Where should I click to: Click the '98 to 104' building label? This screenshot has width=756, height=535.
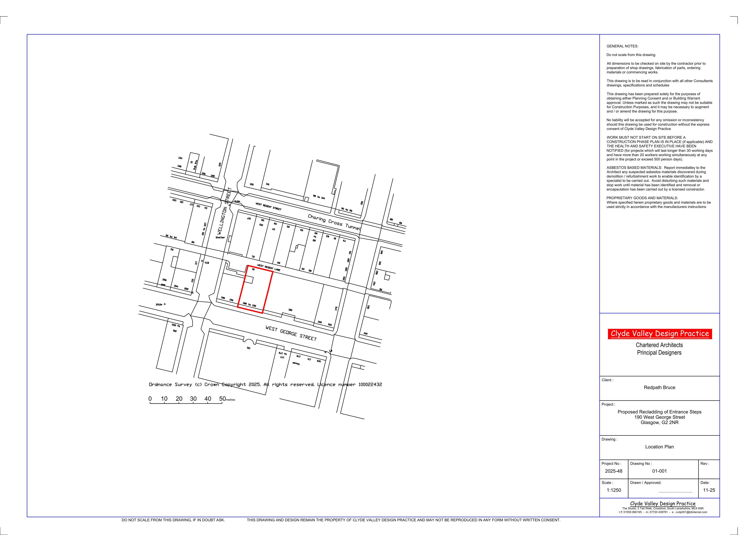coord(319,197)
